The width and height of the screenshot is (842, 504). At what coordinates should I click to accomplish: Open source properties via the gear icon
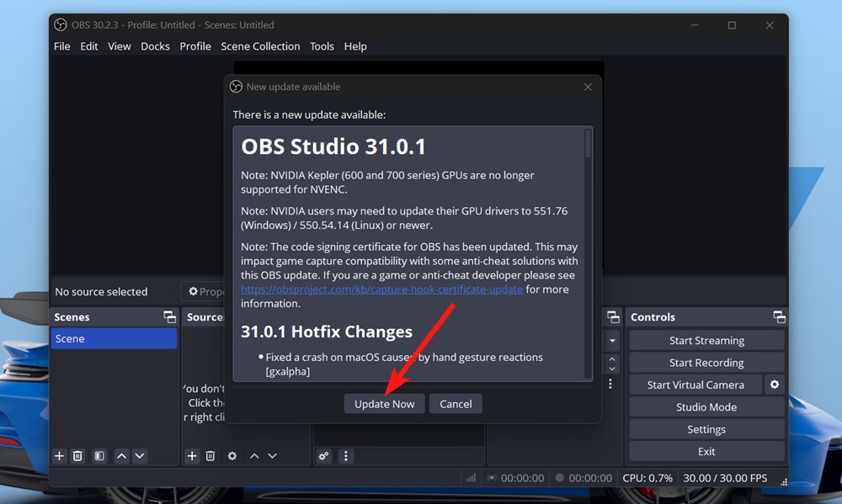pos(232,455)
